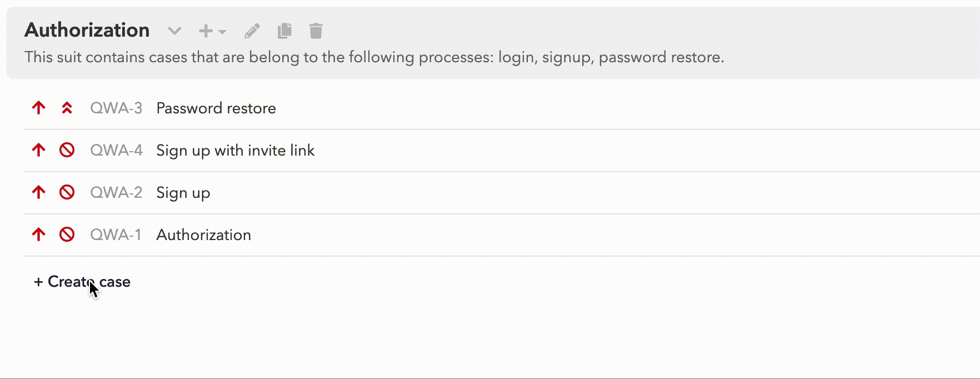
Task: Click the priority arrow for QWA-3
Action: [x=38, y=108]
